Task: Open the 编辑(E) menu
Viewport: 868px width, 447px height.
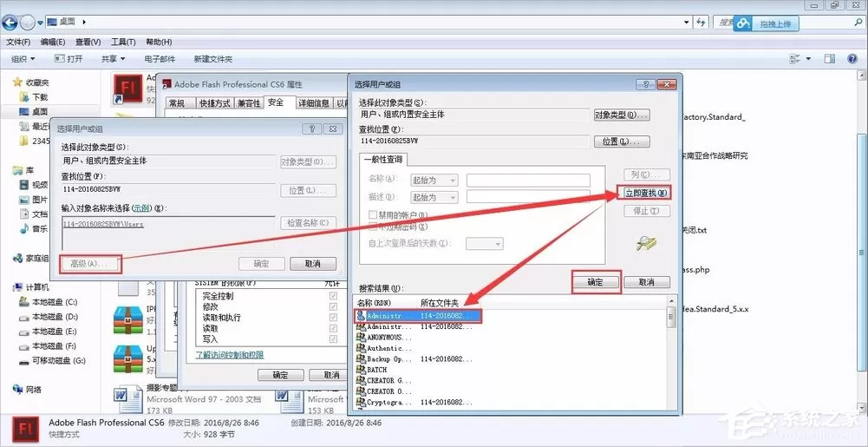Action: coord(53,43)
